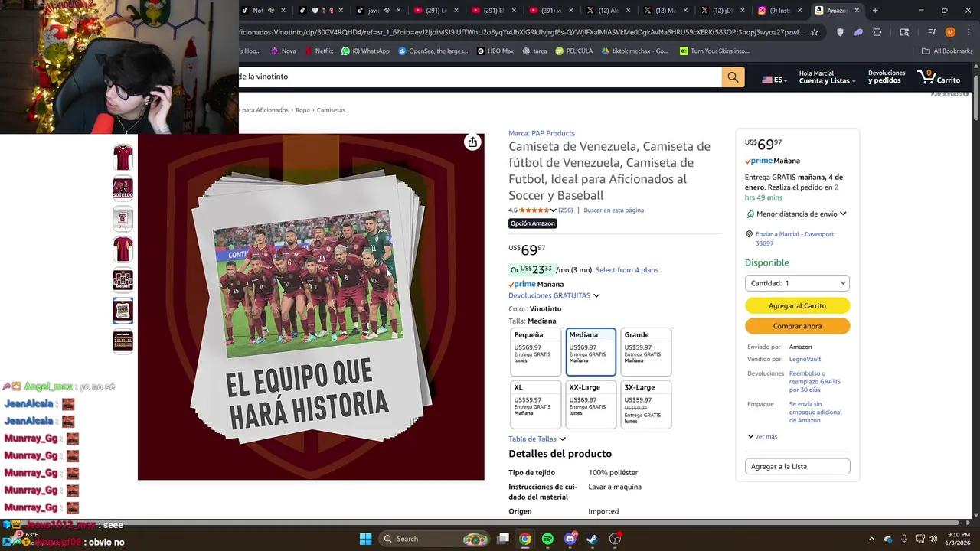Click the Amazon search input field
The image size is (980, 551).
[480, 77]
